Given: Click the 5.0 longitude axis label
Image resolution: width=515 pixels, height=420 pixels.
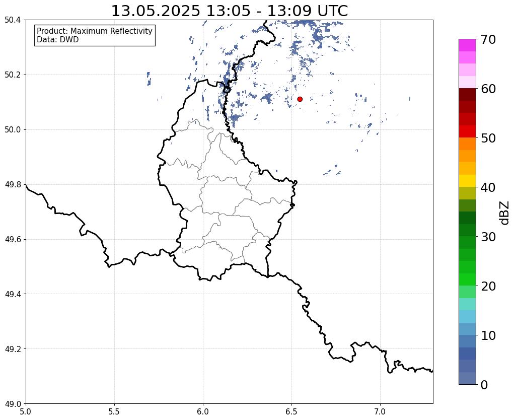Looking at the screenshot, I should 26,411.
